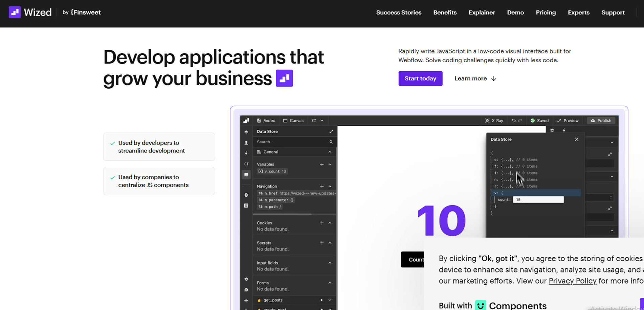Click the refresh icon in app toolbar

(314, 120)
